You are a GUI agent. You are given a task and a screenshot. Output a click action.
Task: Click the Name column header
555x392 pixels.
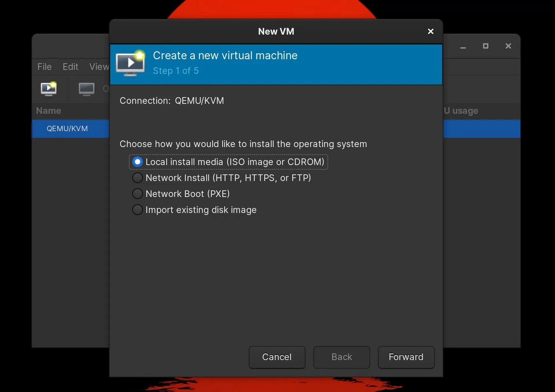pyautogui.click(x=48, y=111)
